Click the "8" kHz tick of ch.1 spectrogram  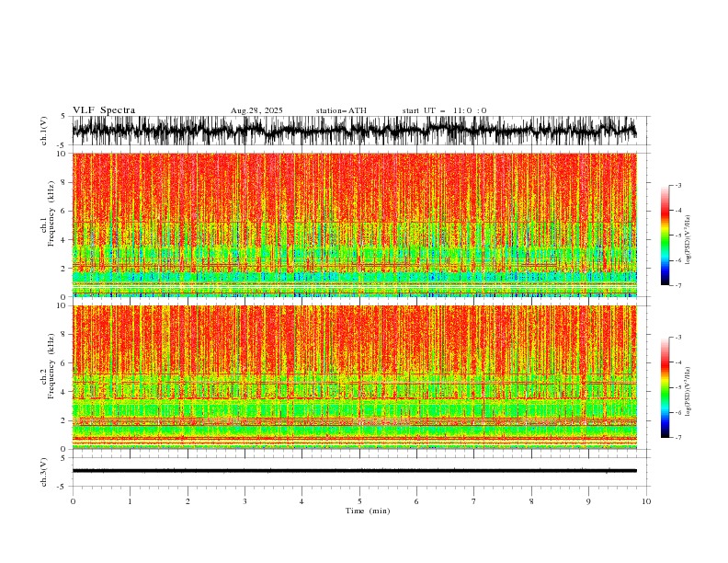click(64, 182)
